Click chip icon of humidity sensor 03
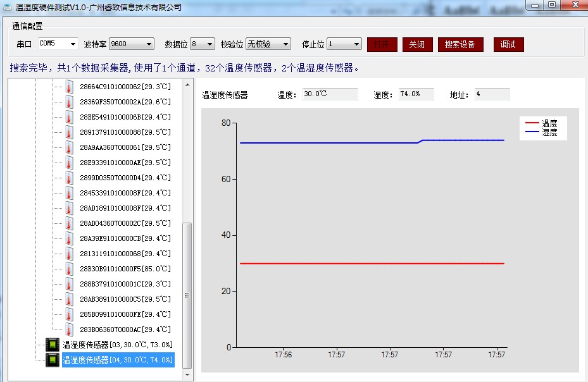This screenshot has width=588, height=382. [x=53, y=345]
